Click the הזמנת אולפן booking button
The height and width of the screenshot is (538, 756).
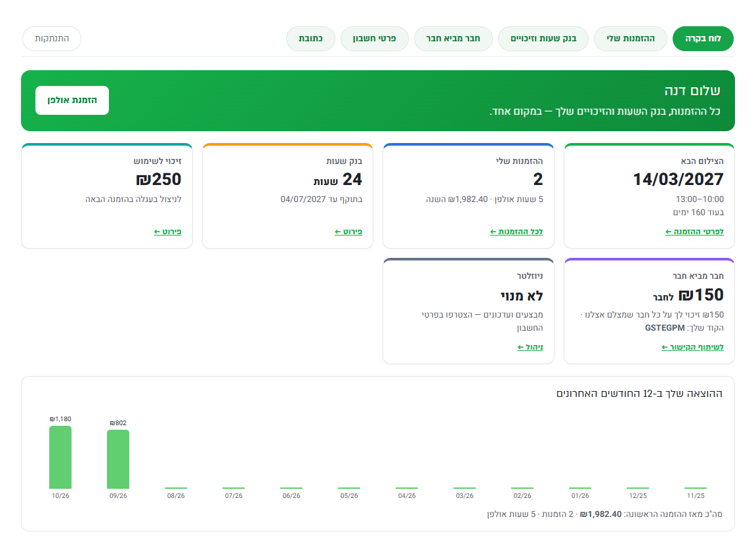(x=72, y=100)
